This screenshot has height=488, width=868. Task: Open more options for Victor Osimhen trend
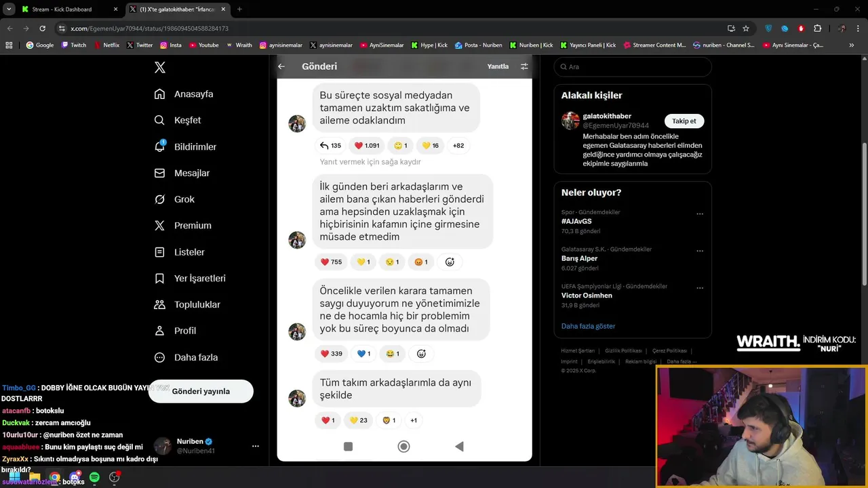pos(700,289)
